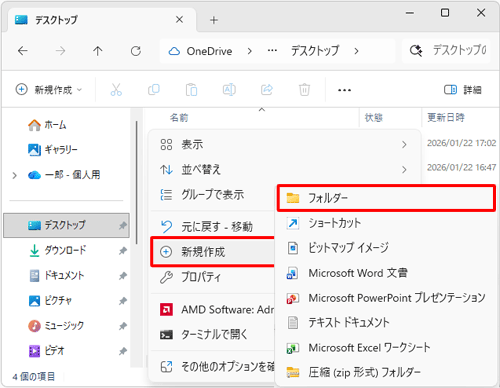Choose ターミナルで開く menu entry
This screenshot has height=388, width=500.
point(213,334)
